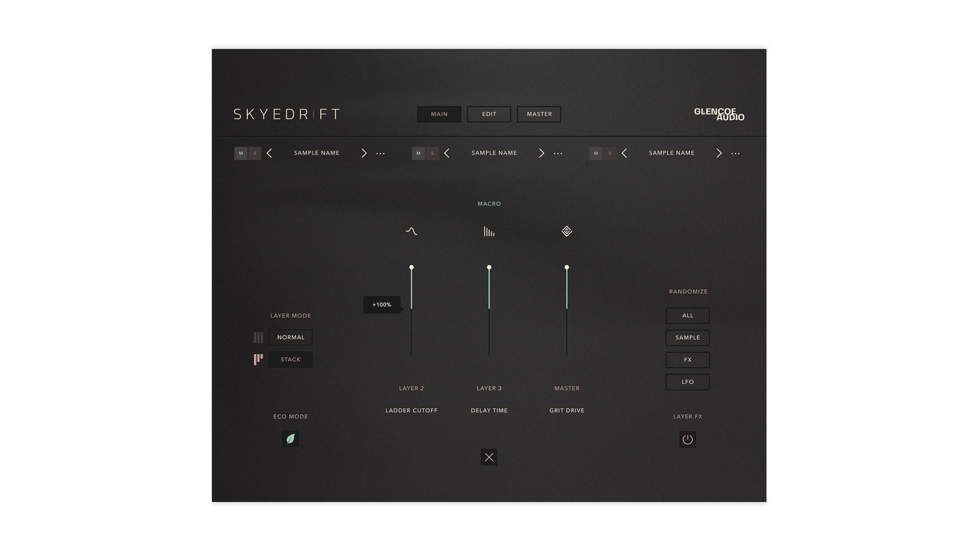Go to previous sample in first layer
980x551 pixels.
[x=269, y=153]
